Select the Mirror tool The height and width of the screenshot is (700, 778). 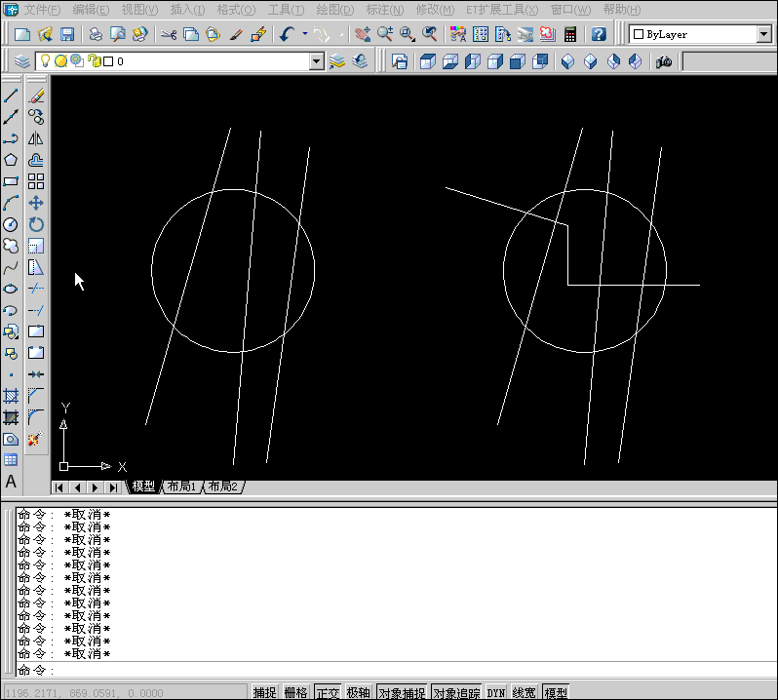point(36,138)
